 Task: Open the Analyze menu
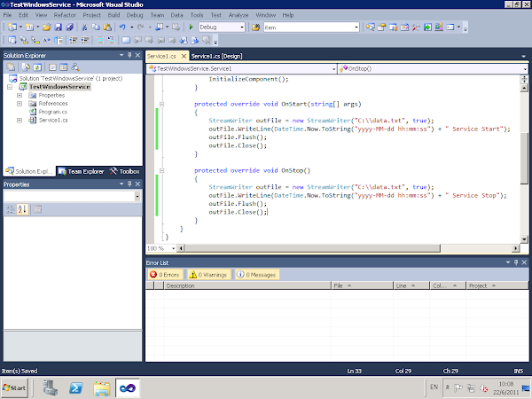(x=239, y=15)
